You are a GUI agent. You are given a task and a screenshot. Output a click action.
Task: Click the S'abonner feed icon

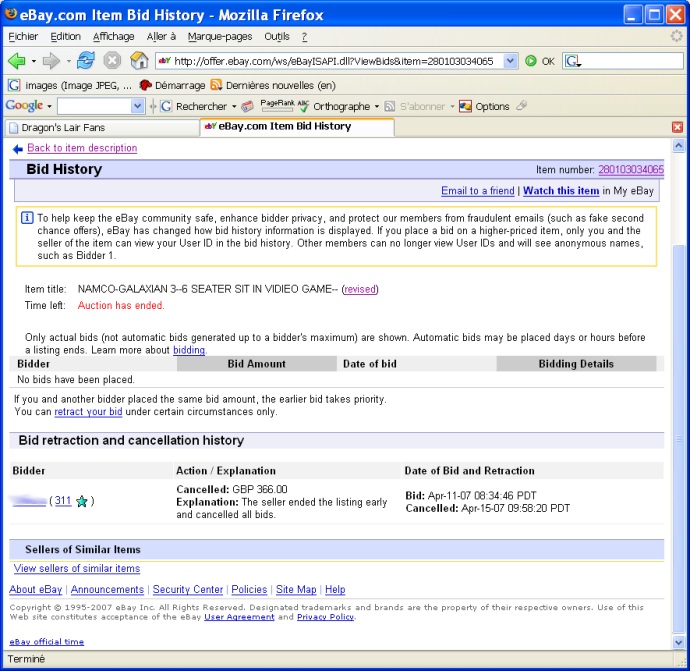tap(389, 106)
